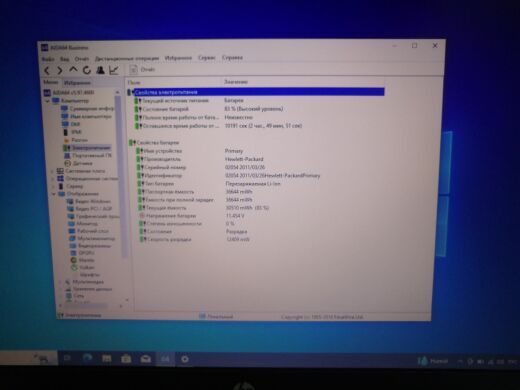Refresh the page with the circular arrow icon

click(87, 70)
